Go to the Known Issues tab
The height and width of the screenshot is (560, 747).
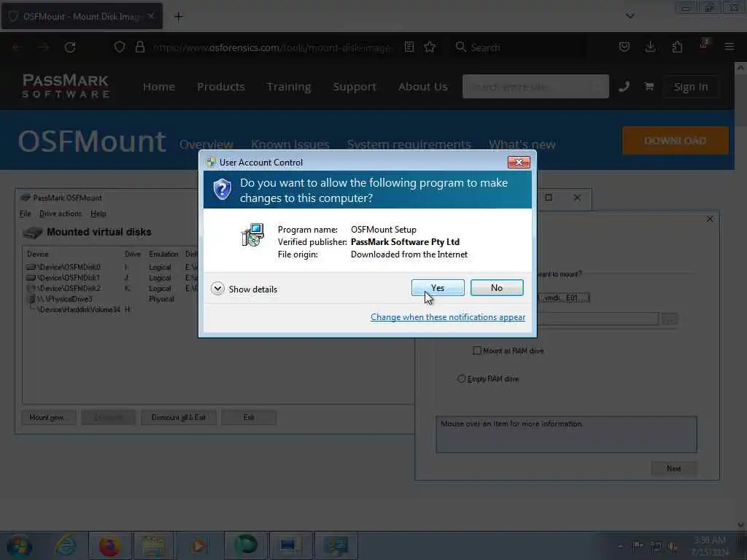290,144
